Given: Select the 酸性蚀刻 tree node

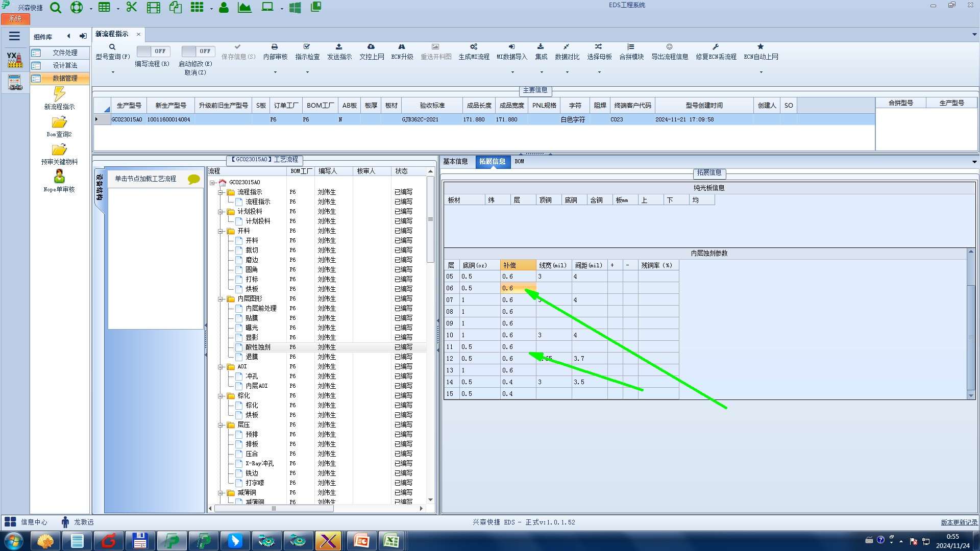Looking at the screenshot, I should 258,347.
